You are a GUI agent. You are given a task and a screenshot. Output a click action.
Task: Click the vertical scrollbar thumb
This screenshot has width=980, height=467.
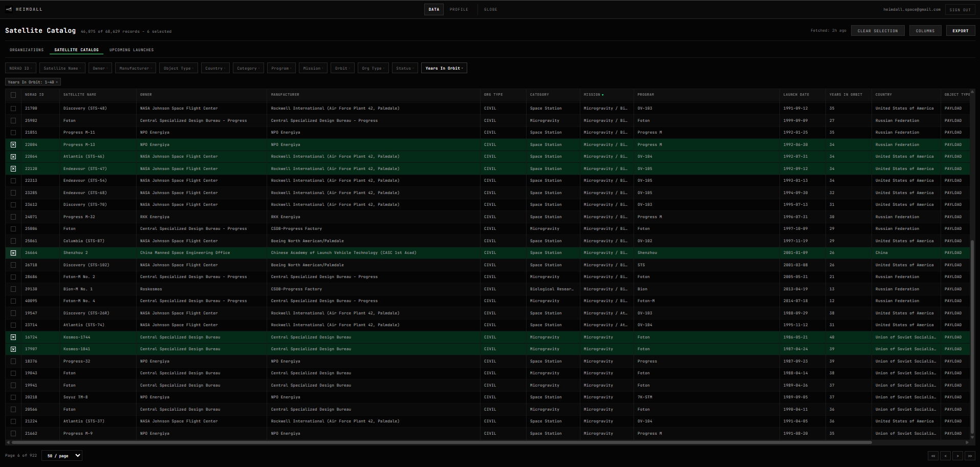pos(972,336)
